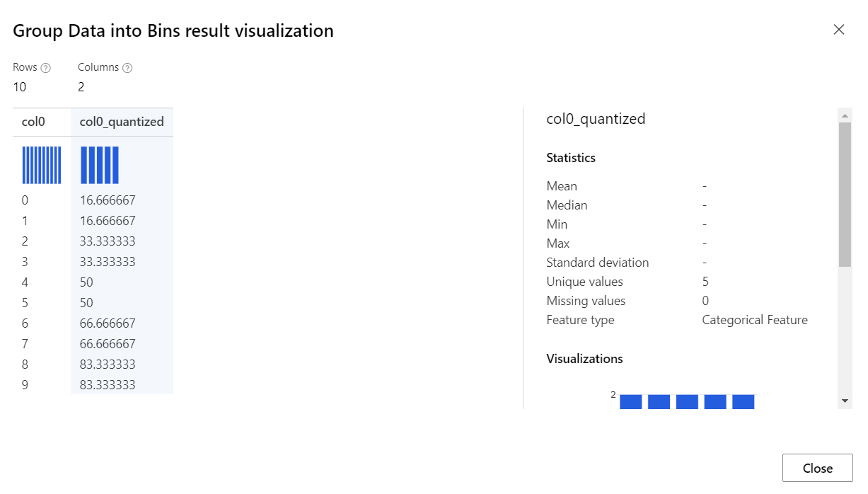This screenshot has width=868, height=494.
Task: Click the Columns help icon
Action: [x=128, y=67]
